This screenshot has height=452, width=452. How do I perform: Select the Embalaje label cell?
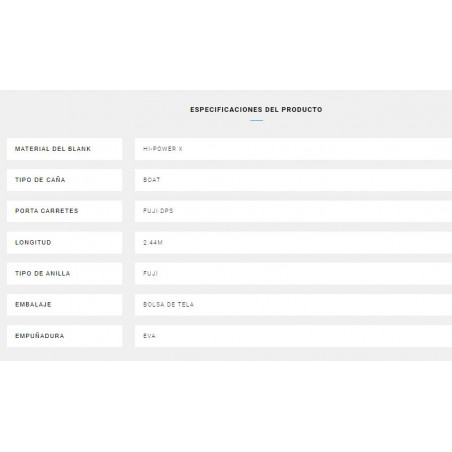click(x=64, y=305)
